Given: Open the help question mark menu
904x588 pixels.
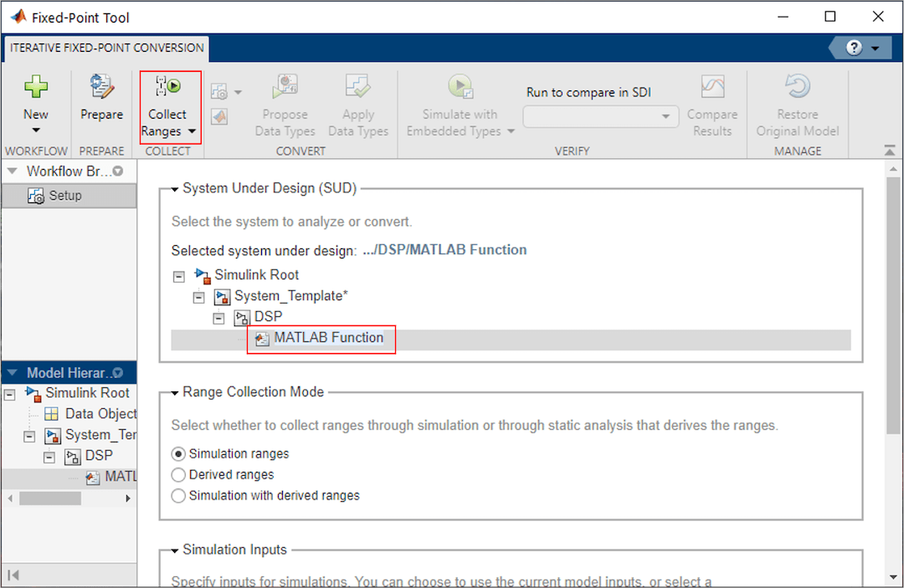Looking at the screenshot, I should tap(862, 48).
